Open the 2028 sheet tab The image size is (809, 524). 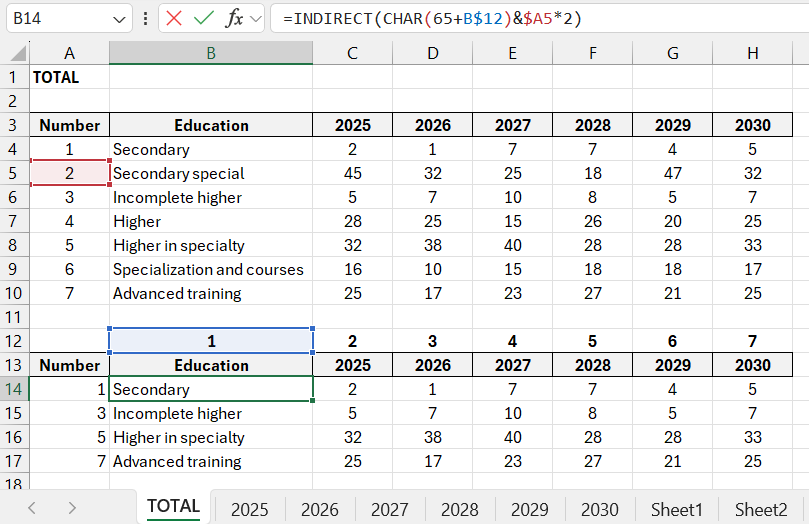[x=459, y=509]
